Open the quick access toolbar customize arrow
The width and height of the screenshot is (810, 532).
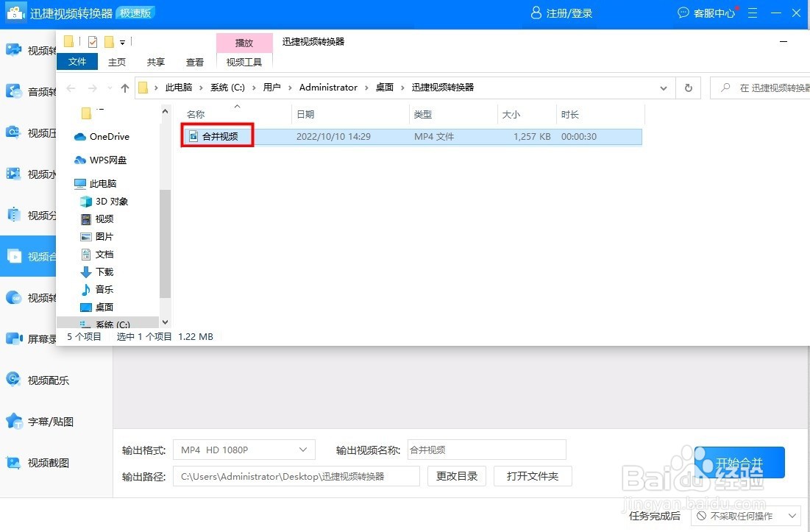[x=122, y=43]
